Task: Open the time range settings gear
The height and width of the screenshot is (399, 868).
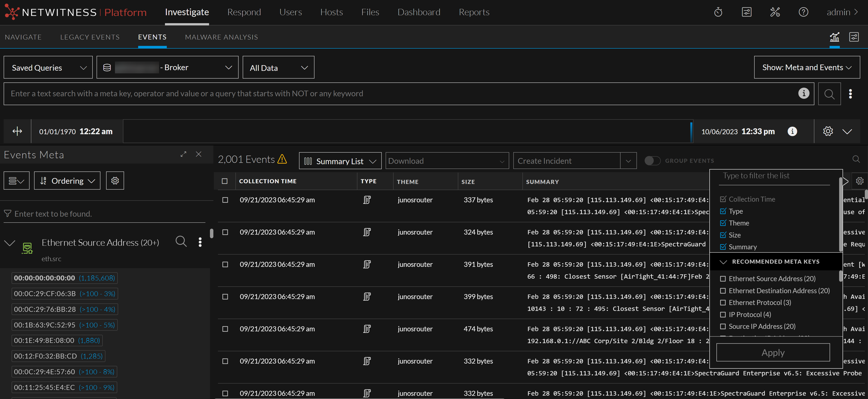Action: click(828, 131)
